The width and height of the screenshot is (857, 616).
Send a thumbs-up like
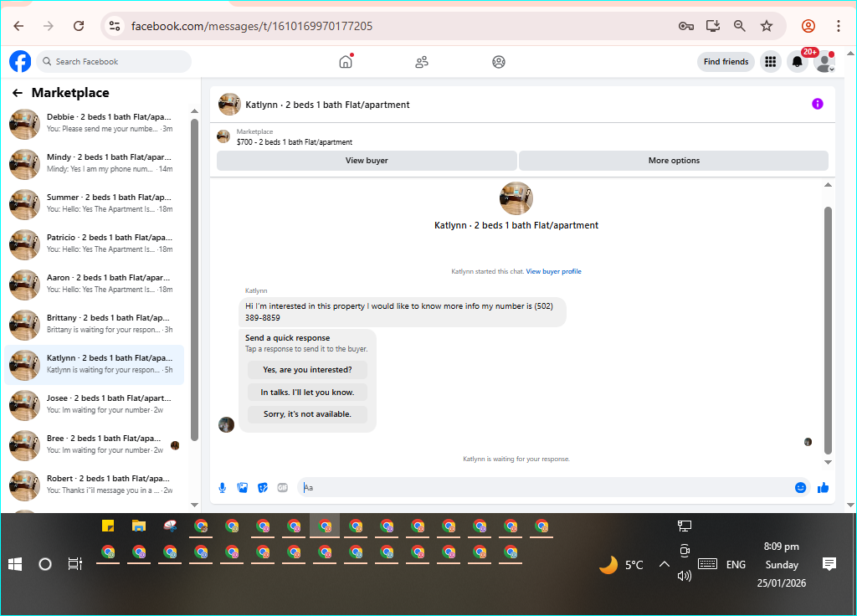(x=823, y=488)
